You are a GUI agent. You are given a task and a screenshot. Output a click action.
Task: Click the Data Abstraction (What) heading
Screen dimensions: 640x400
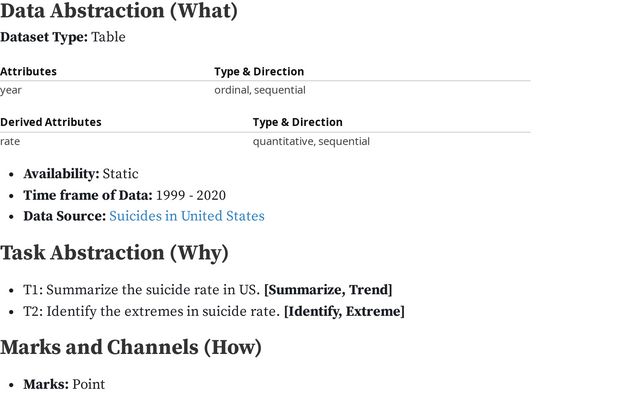[119, 12]
